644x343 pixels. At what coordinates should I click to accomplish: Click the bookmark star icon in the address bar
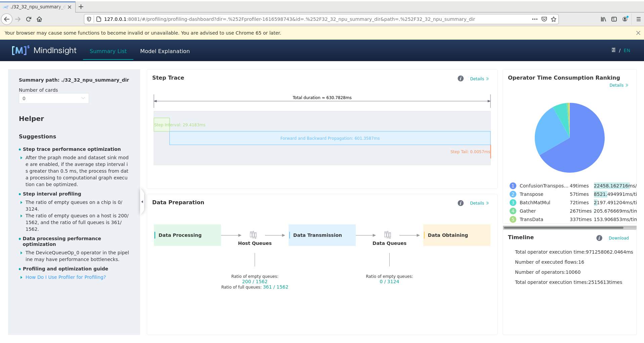click(553, 19)
